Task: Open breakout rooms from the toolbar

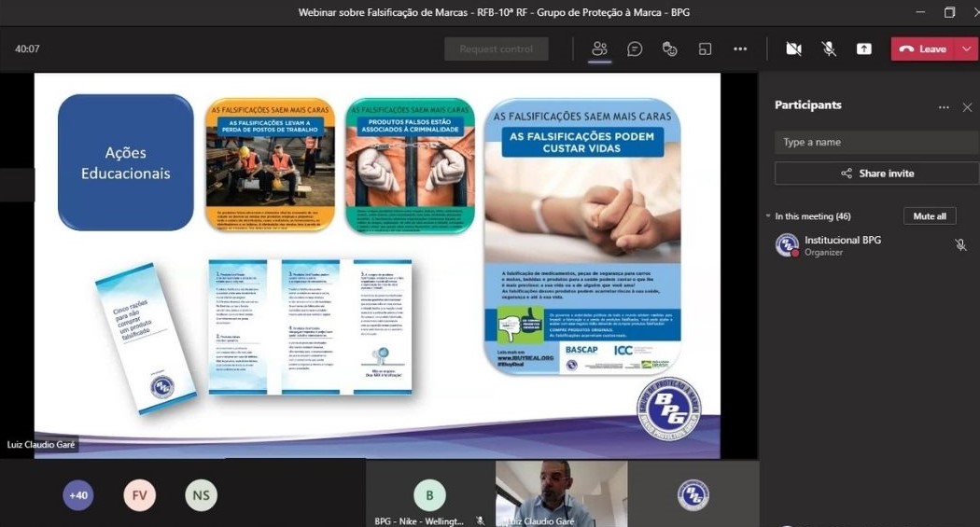Action: [706, 49]
